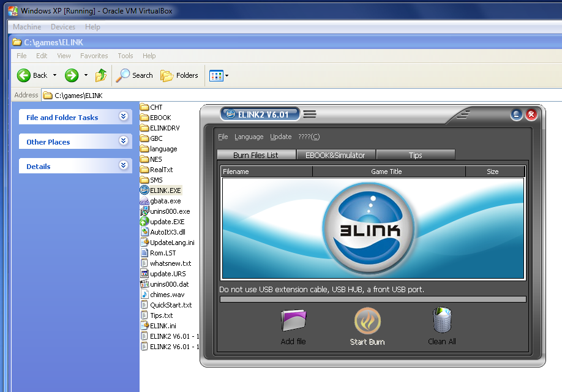The width and height of the screenshot is (562, 392).
Task: Select the EBOOK folder
Action: (x=155, y=117)
